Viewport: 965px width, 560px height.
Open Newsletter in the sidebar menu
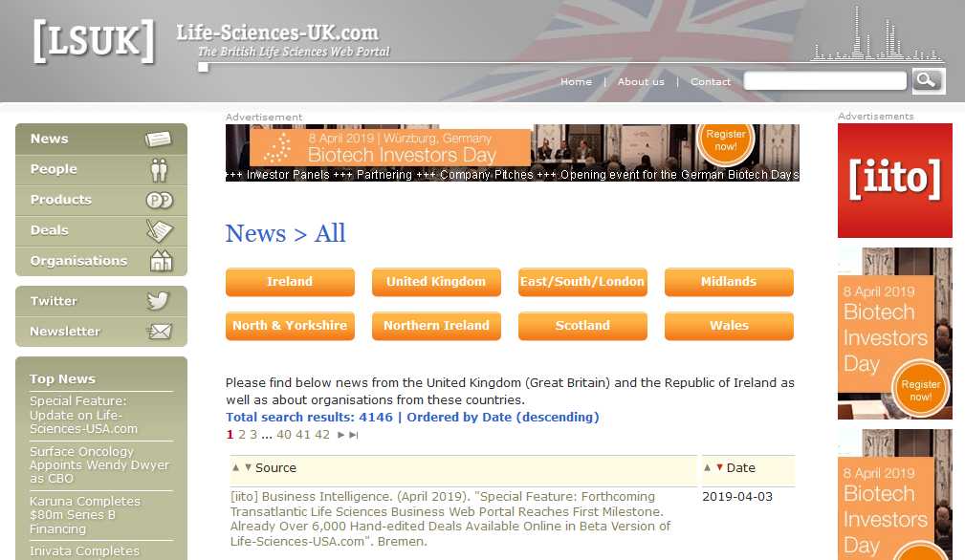[101, 332]
